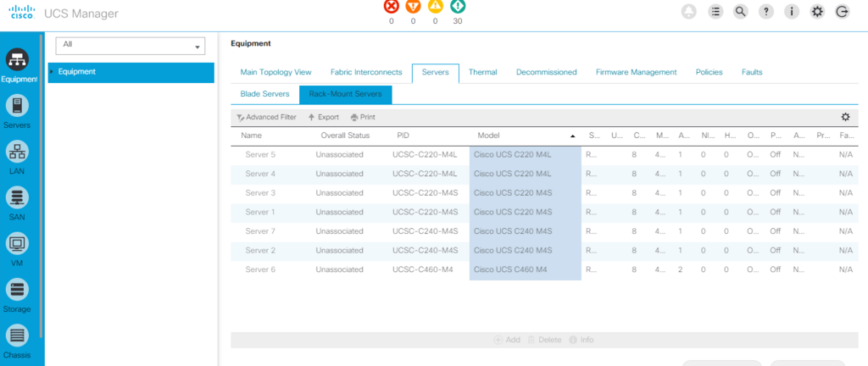Select the Server 1 row

pyautogui.click(x=544, y=212)
